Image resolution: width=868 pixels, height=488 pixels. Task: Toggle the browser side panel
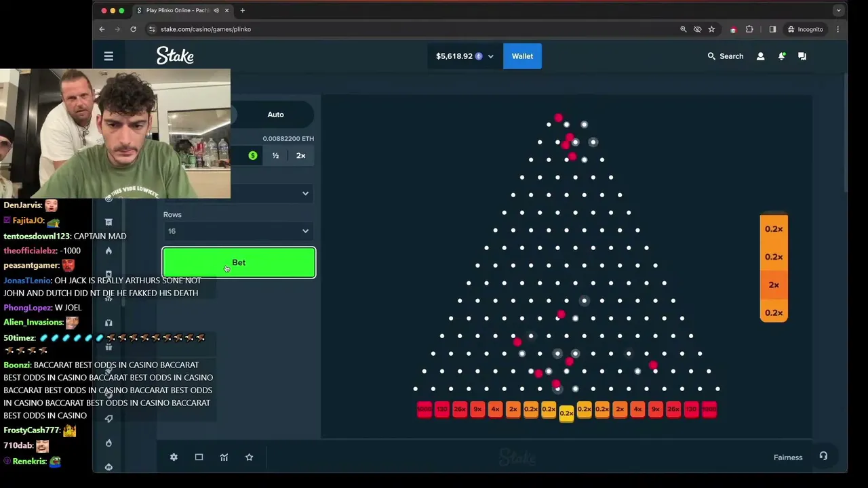click(x=772, y=29)
